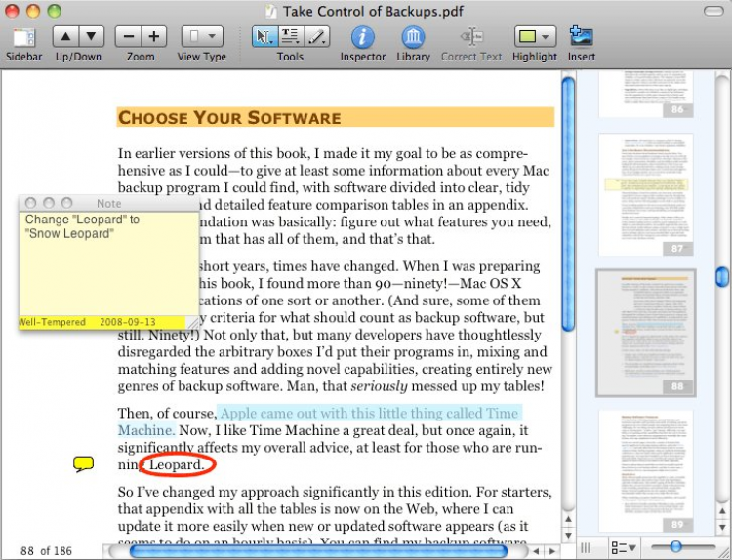Click the blue highlighted Time Machine text
Image resolution: width=732 pixels, height=560 pixels.
369,414
